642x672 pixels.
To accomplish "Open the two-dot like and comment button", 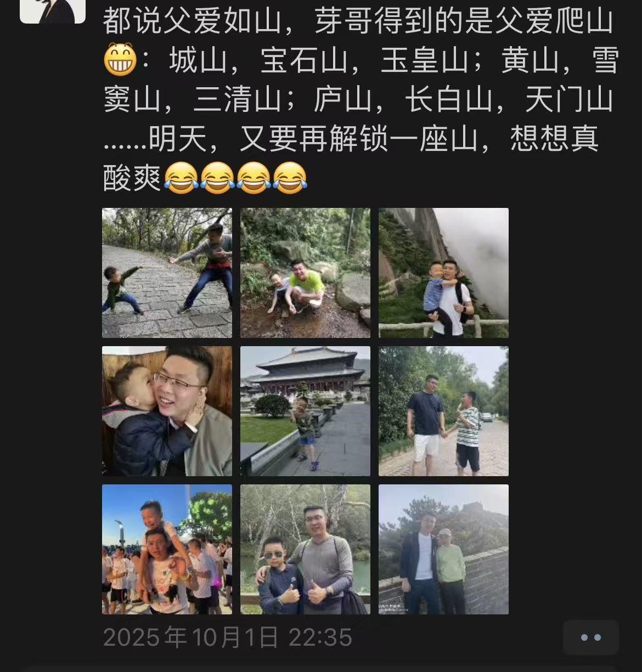I will [x=591, y=637].
